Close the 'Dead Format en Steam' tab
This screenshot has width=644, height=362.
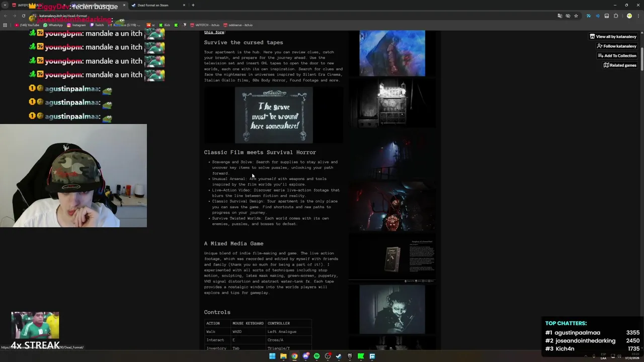184,5
